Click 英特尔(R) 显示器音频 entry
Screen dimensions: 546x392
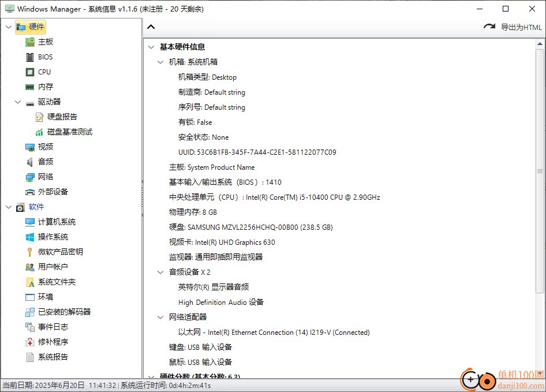214,287
